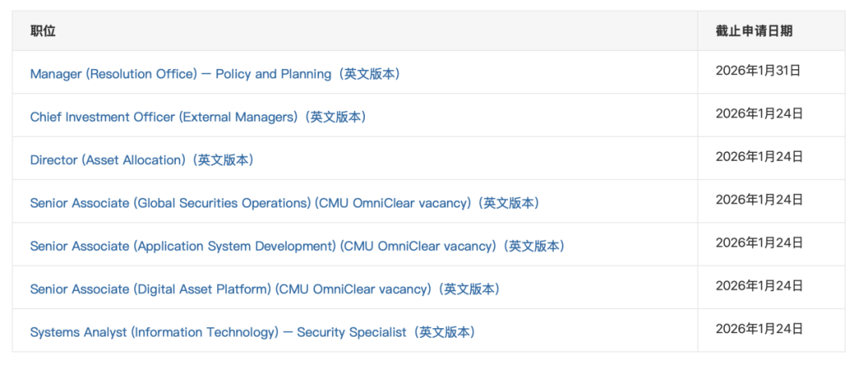Click 英文版本 text after Digital Asset Platform vacancy
Viewport: 868px width, 374px height.
pyautogui.click(x=471, y=289)
